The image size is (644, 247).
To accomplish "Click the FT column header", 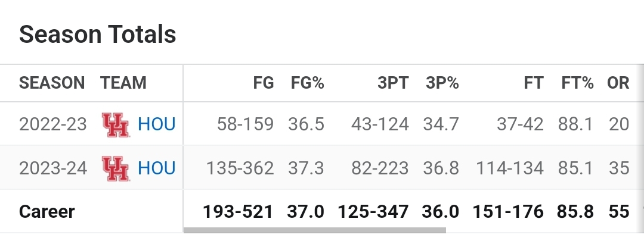I will (534, 83).
